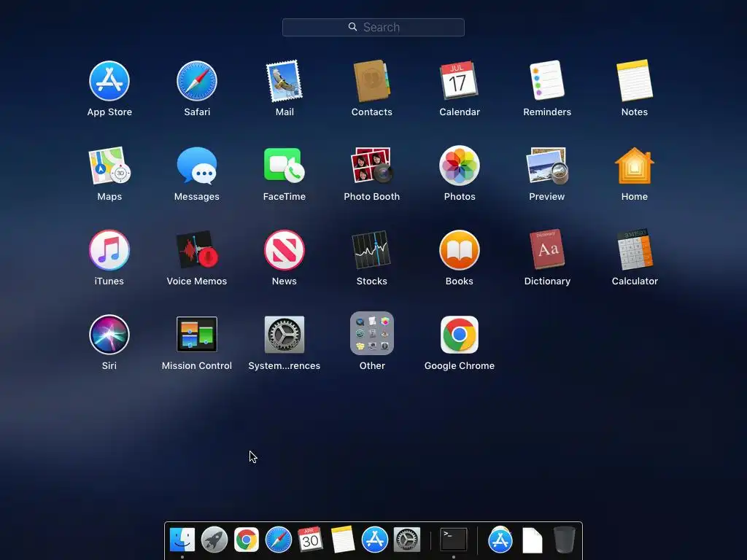Launch Stocks
Image resolution: width=747 pixels, height=560 pixels.
click(x=371, y=250)
